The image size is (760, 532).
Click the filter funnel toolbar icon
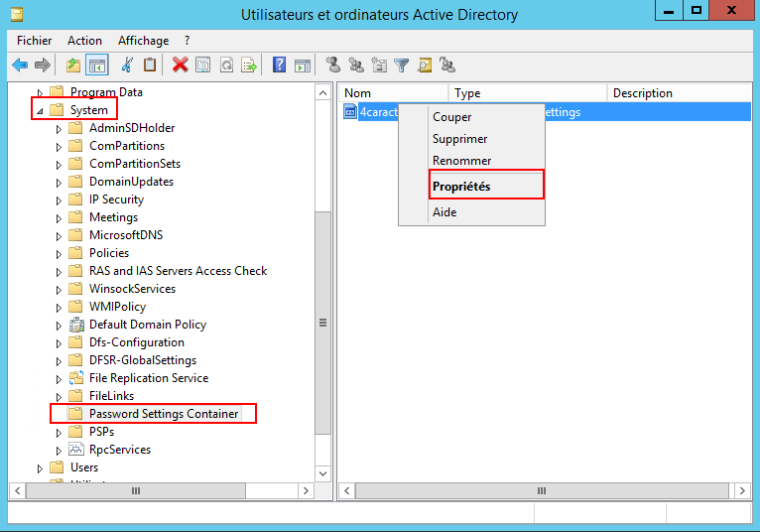click(401, 66)
